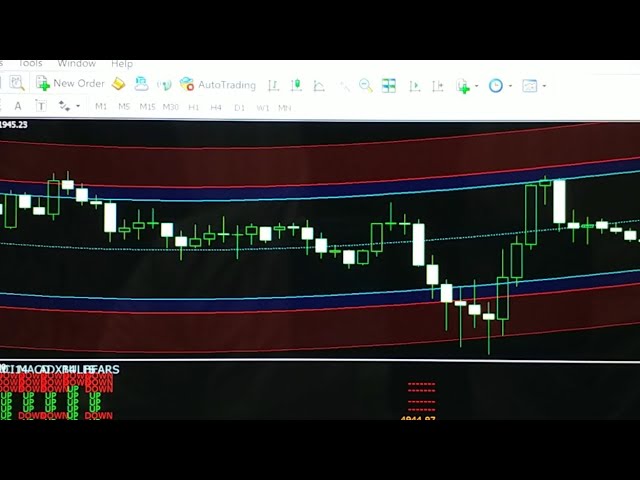Switch chart to candlesticks icon

pos(298,86)
